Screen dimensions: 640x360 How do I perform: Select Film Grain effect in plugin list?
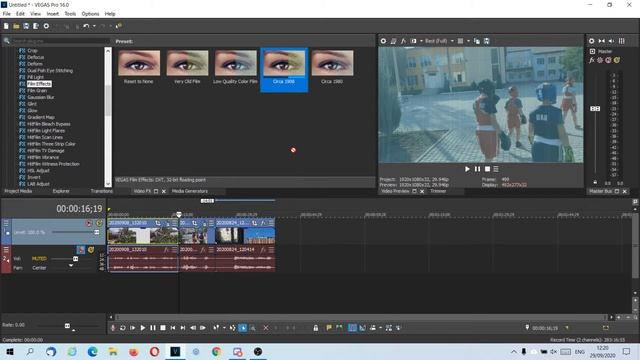(x=37, y=91)
